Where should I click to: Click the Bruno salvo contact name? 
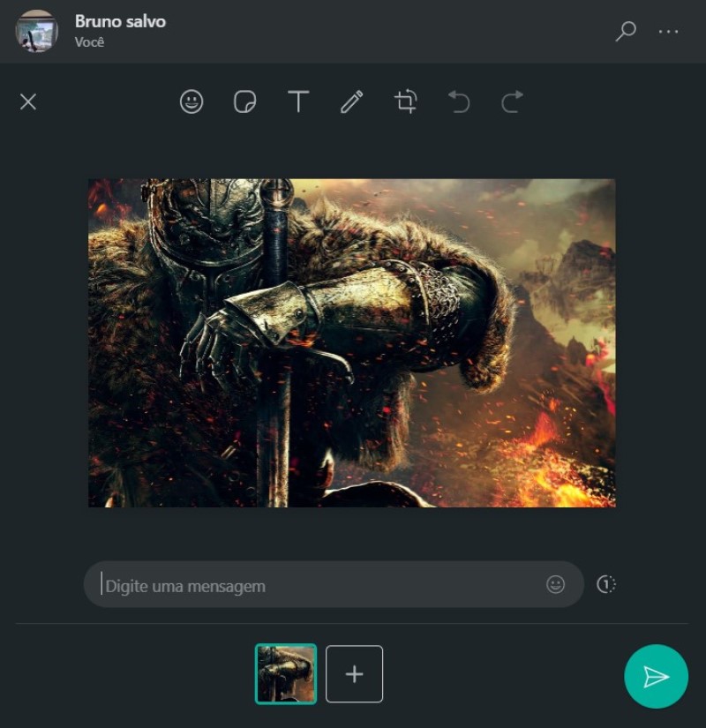[120, 21]
